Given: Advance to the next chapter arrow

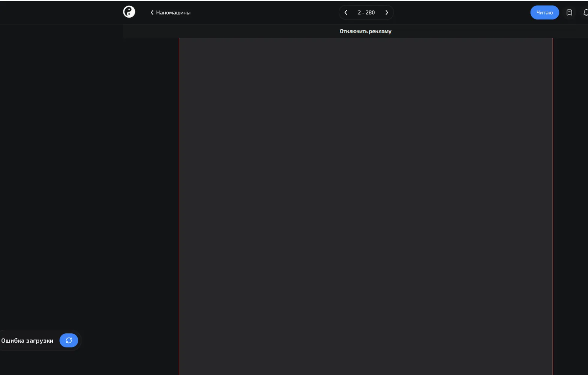Looking at the screenshot, I should click(387, 12).
